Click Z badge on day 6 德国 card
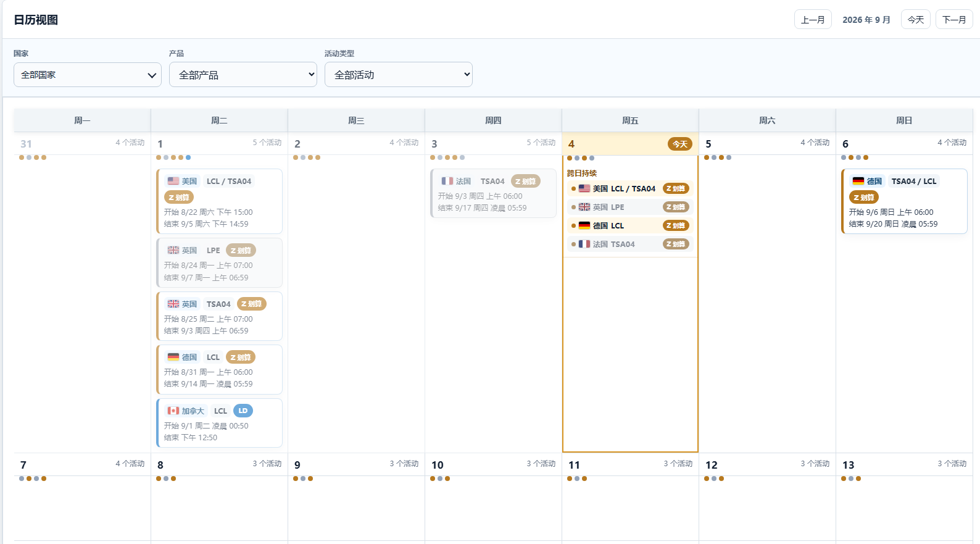Viewport: 980px width, 544px height. tap(864, 198)
